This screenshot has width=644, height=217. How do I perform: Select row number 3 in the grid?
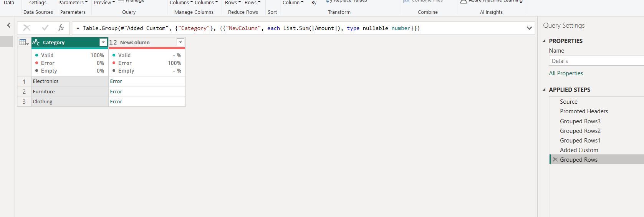(x=24, y=101)
